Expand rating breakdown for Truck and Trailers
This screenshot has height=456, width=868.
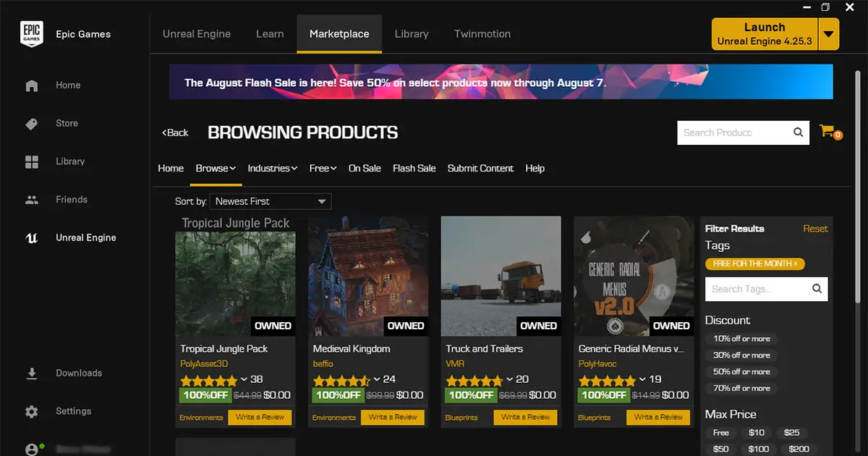(510, 379)
